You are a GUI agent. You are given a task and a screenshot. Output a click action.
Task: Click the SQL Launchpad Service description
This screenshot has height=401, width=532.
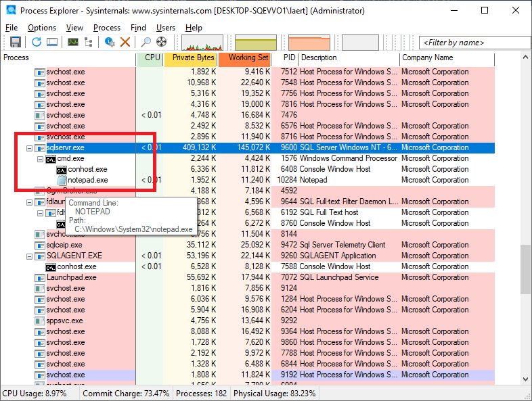[x=339, y=278]
